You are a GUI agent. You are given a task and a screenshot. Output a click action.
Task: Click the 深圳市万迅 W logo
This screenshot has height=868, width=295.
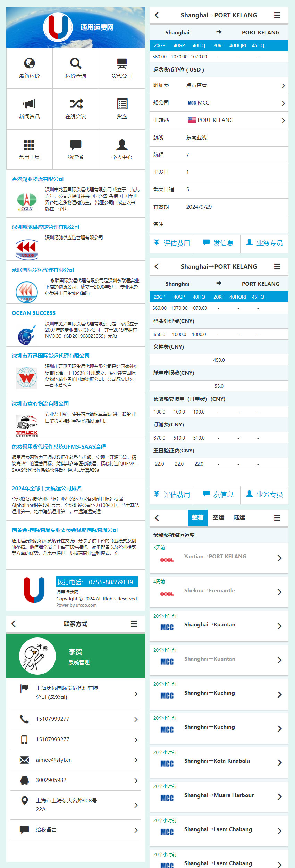coord(27,378)
